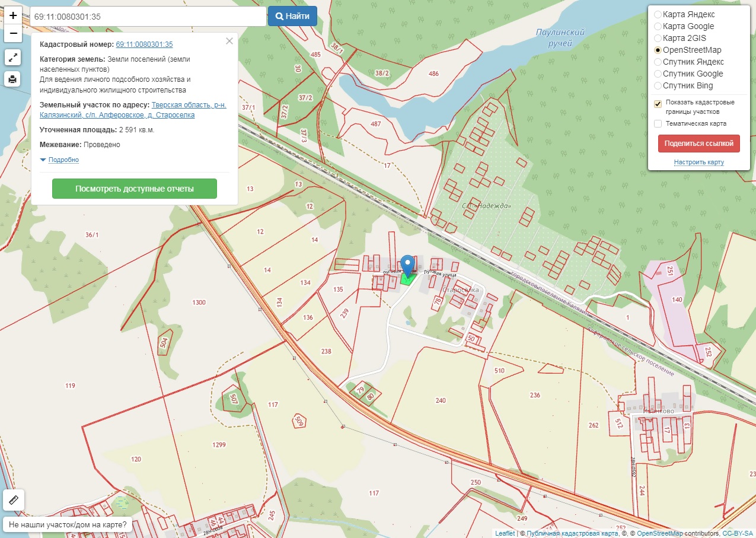This screenshot has width=756, height=538.
Task: Open cadastral number 69:11:0080301:35 link
Action: point(144,44)
